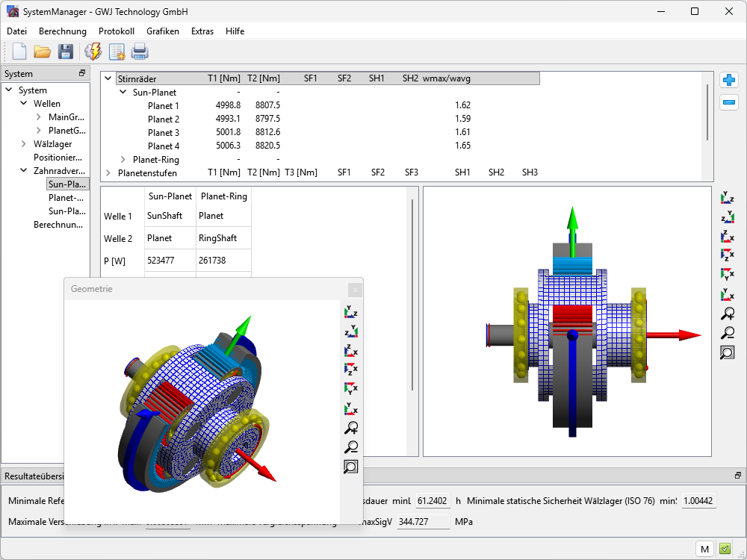Run calculation with the lightning gear icon
This screenshot has height=560, width=747.
pyautogui.click(x=93, y=52)
